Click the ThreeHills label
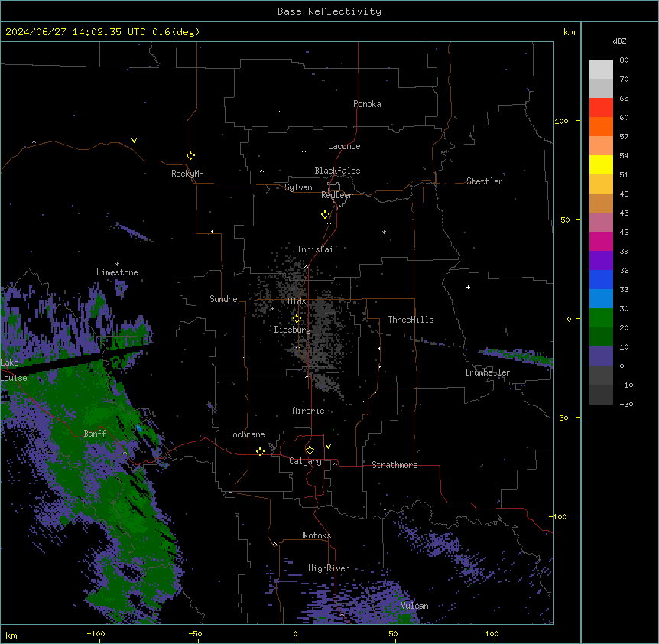 click(411, 320)
